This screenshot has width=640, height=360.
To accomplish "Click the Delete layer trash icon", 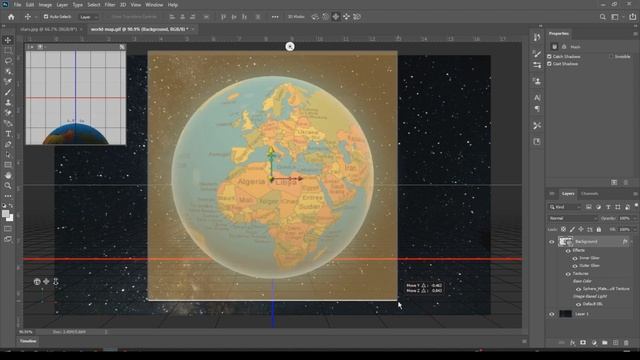I will (626, 343).
